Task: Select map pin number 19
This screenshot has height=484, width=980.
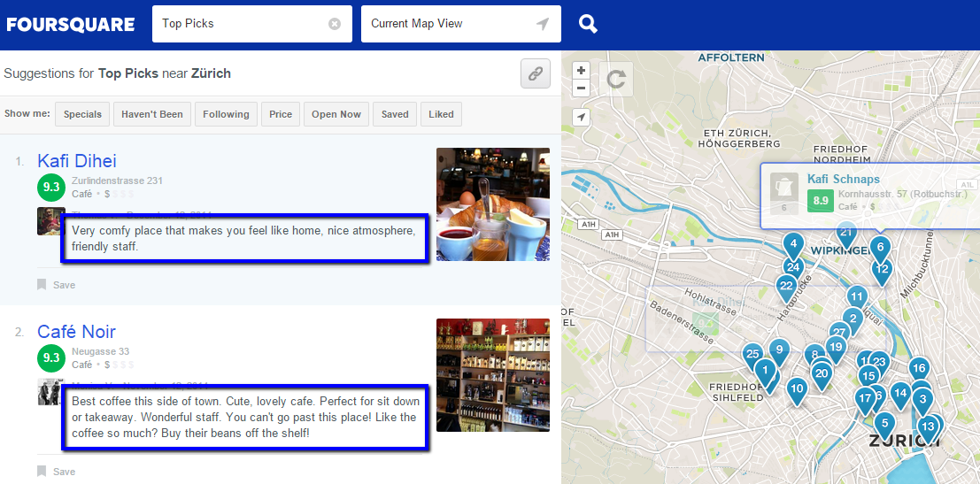Action: tap(837, 347)
